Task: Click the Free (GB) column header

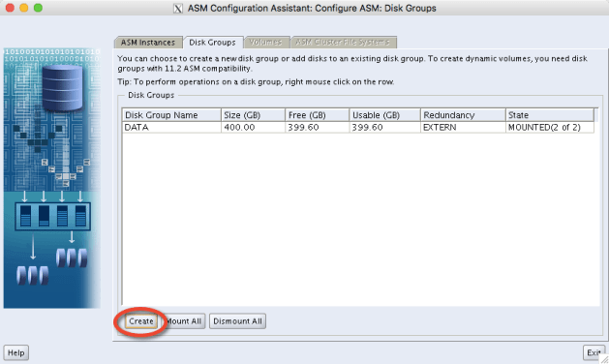Action: pyautogui.click(x=317, y=115)
